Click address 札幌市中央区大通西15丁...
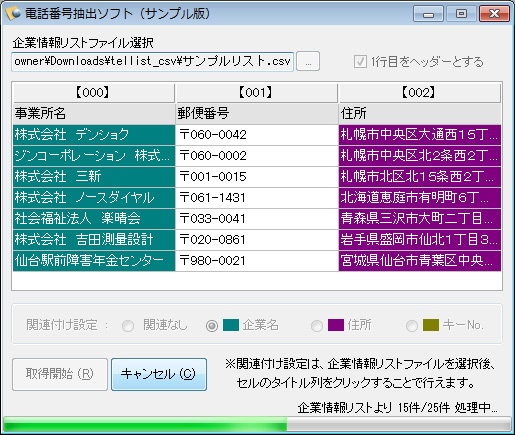The width and height of the screenshot is (515, 435). point(420,135)
